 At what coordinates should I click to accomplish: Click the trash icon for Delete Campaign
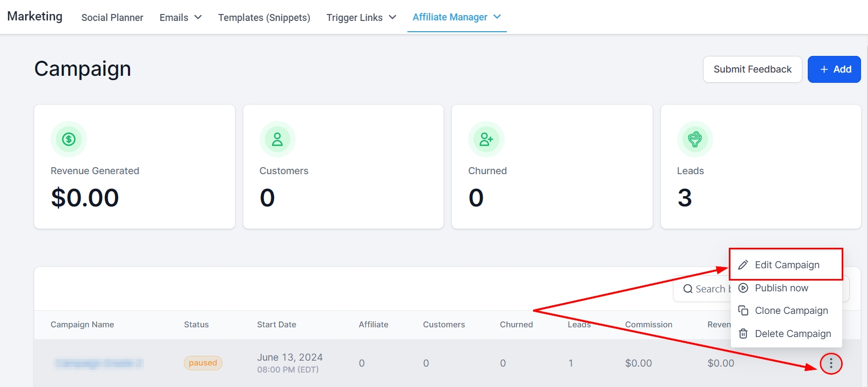(x=743, y=334)
